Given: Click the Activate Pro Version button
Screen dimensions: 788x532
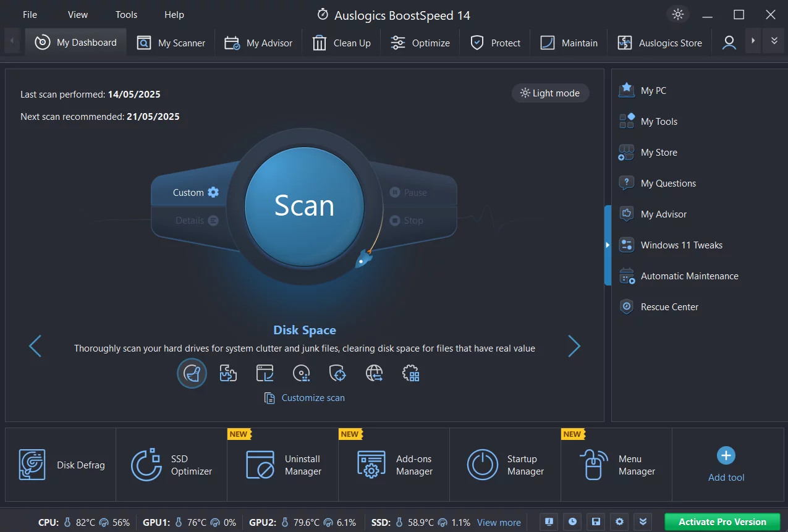Looking at the screenshot, I should [722, 521].
